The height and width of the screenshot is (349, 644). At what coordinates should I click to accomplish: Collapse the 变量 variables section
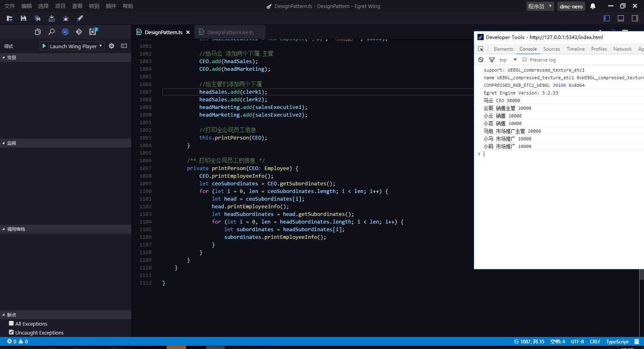coord(66,57)
